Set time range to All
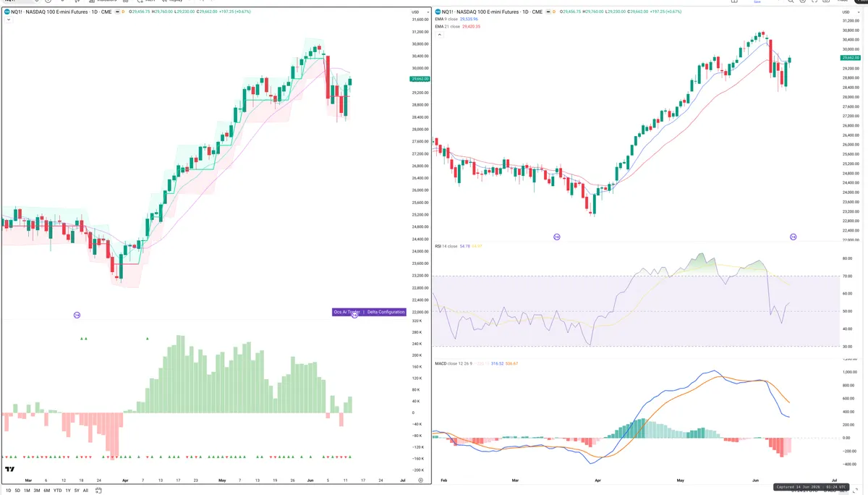This screenshot has width=868, height=495. coord(85,491)
